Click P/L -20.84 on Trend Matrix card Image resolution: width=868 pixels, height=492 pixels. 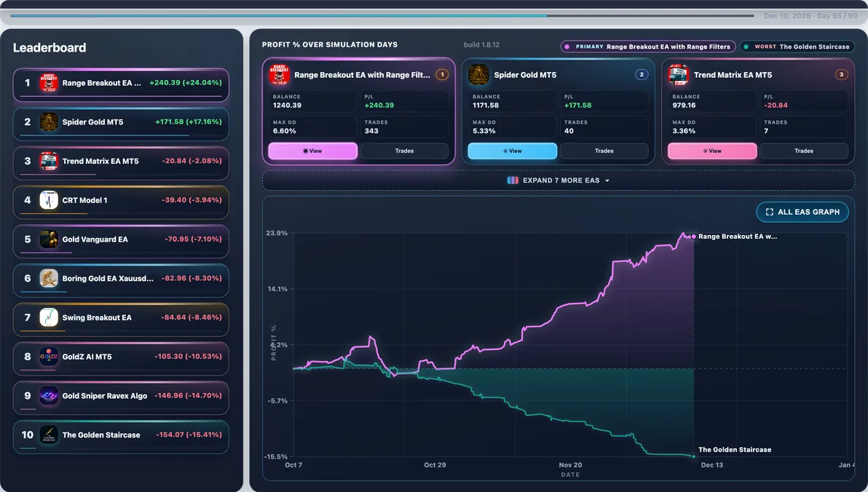point(776,105)
